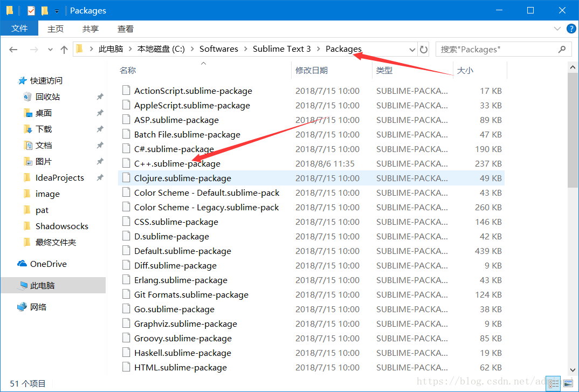
Task: Open IdeaProjects folder in sidebar
Action: tap(59, 178)
